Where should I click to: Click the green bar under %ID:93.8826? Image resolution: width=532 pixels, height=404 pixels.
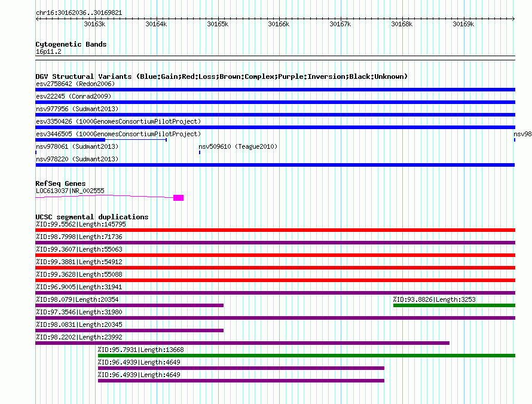pyautogui.click(x=454, y=305)
